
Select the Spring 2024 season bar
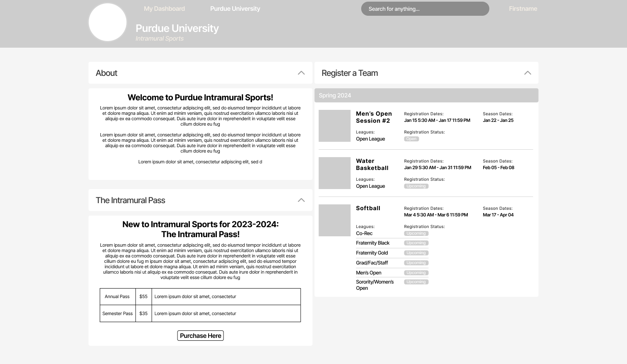tap(426, 95)
